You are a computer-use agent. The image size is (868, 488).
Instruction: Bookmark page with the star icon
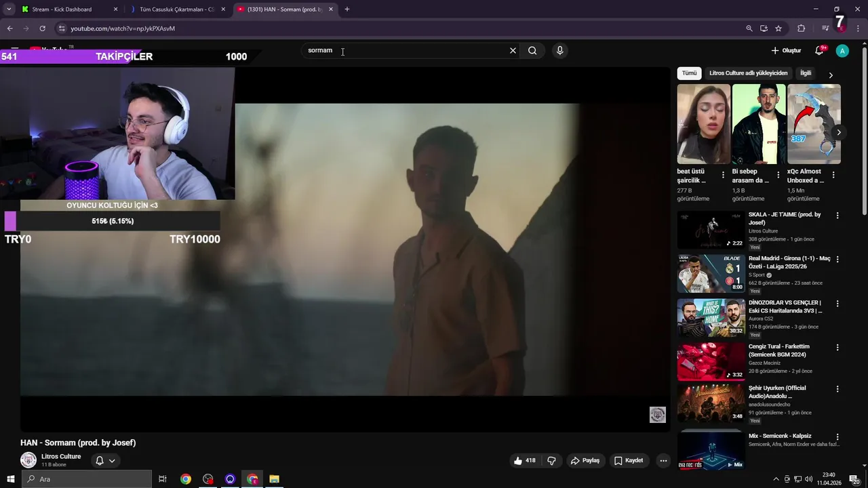778,28
